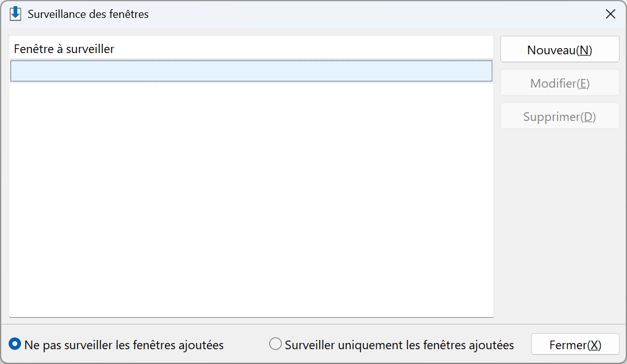Edit the selected monitored window entry

(x=560, y=83)
